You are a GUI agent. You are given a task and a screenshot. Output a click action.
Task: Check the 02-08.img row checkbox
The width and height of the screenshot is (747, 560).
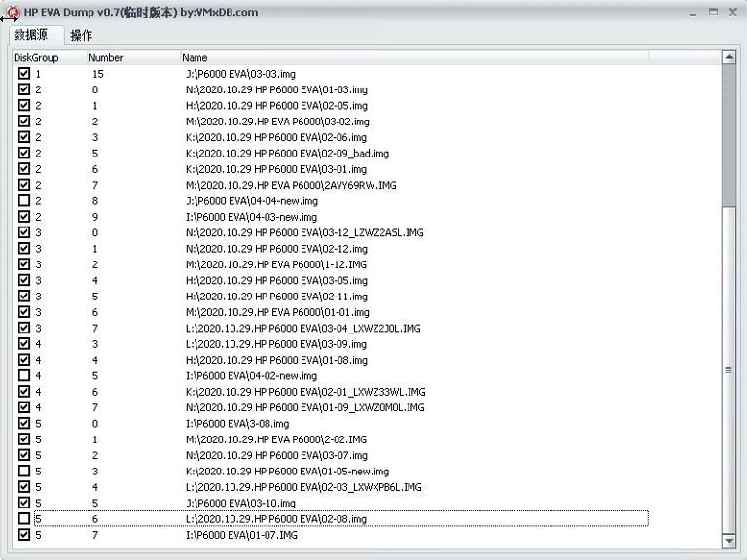23,518
